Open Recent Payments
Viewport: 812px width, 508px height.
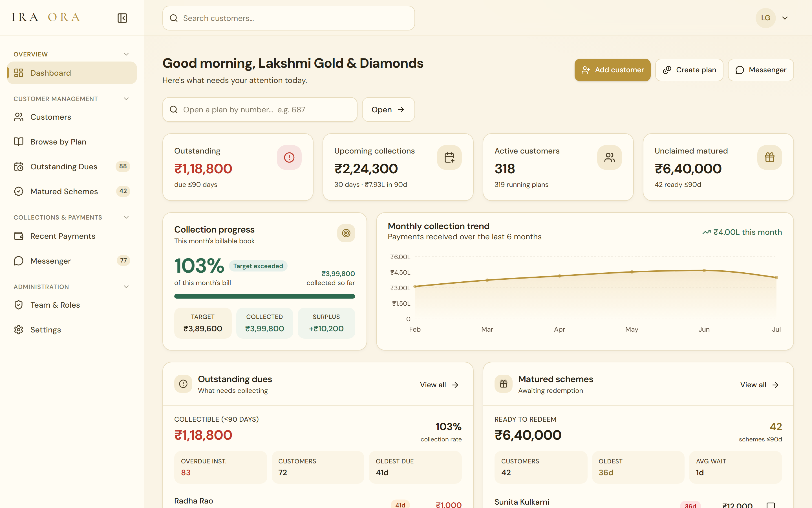coord(72,236)
